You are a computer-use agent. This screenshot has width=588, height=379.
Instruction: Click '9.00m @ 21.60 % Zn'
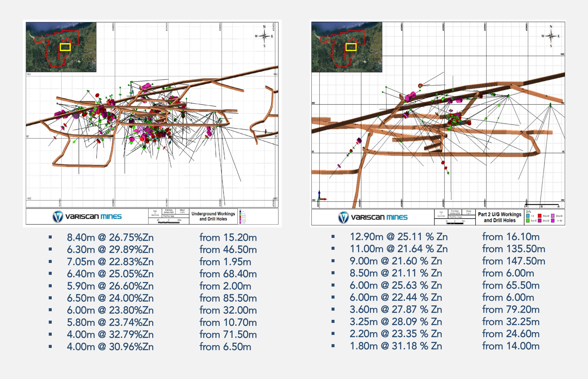point(396,261)
